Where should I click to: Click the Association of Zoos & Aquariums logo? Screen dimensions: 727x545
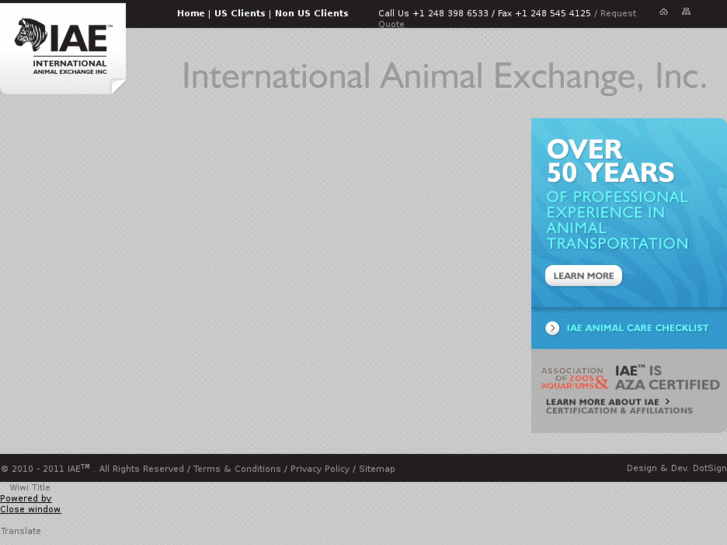[x=574, y=378]
